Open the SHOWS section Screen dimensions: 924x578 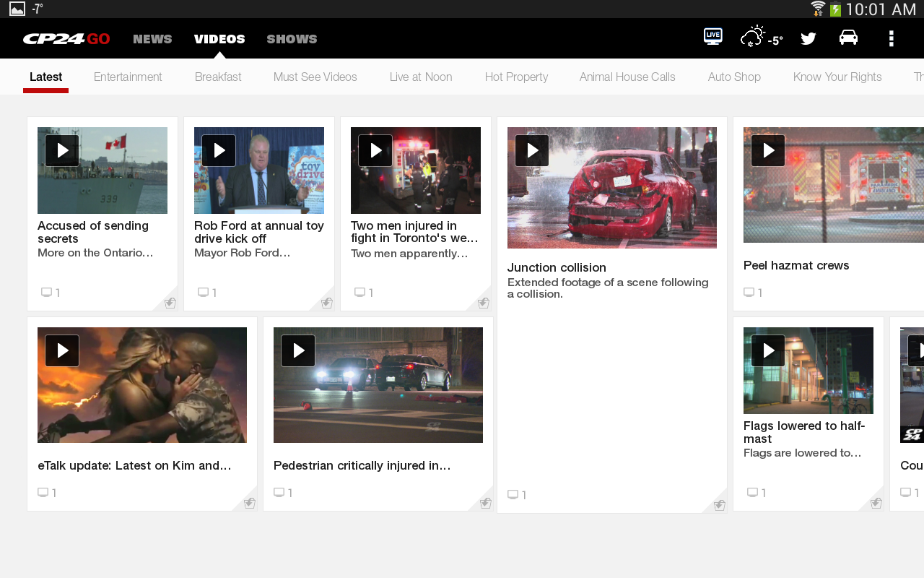[x=292, y=38]
